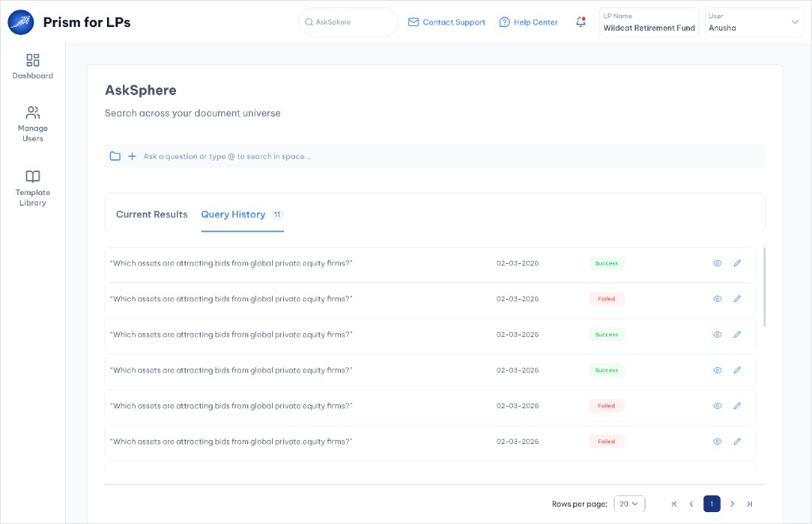Click the AskSphere page heading
812x524 pixels.
141,90
